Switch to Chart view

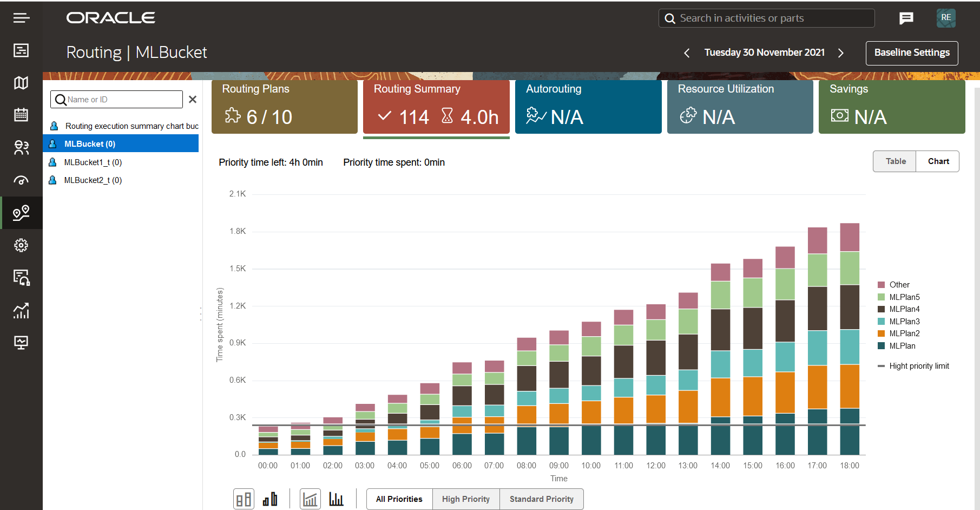coord(938,161)
